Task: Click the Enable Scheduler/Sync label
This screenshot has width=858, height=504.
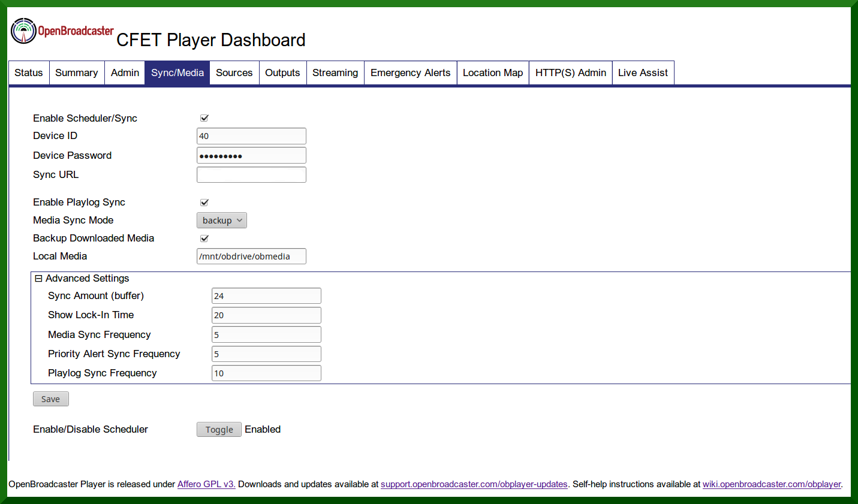Action: click(85, 118)
